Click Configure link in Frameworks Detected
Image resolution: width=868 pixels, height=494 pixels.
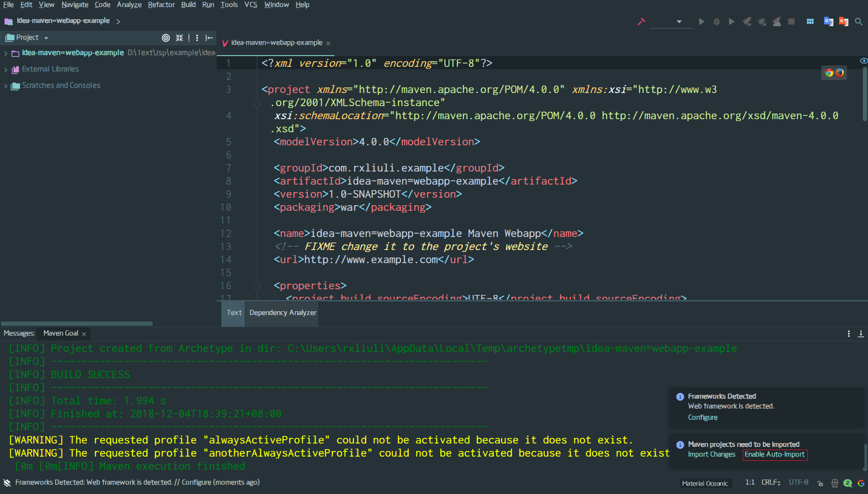(x=703, y=417)
